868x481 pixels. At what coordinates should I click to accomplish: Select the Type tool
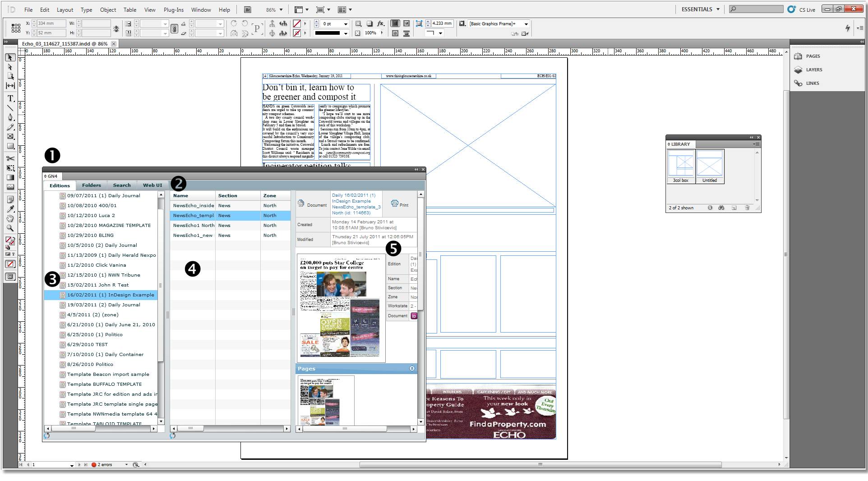click(10, 98)
